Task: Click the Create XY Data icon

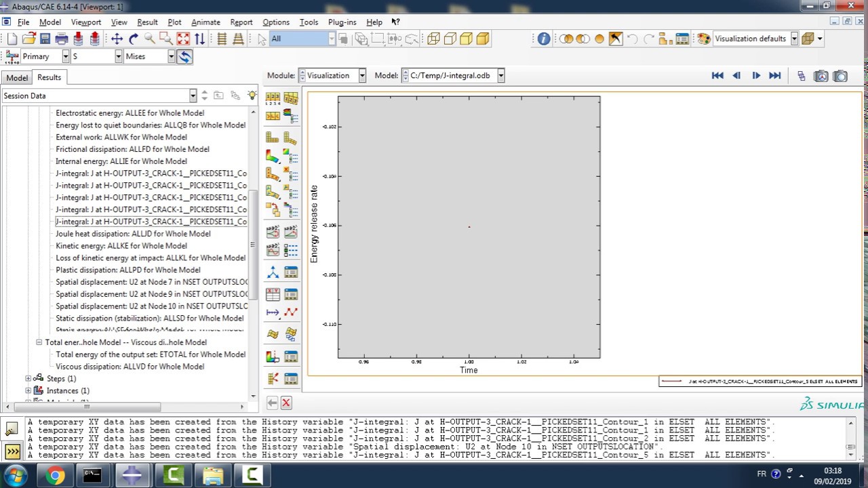Action: point(273,294)
